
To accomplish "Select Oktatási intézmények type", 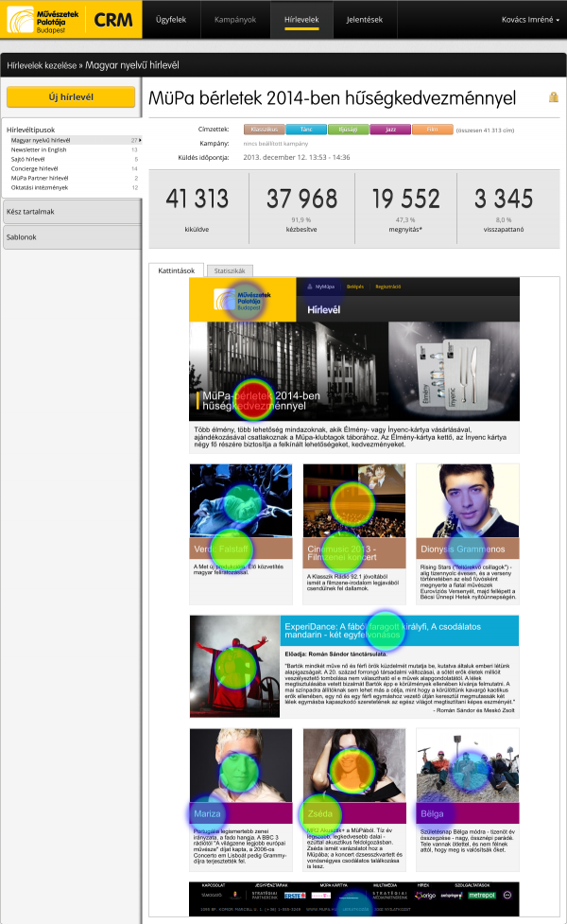I will pyautogui.click(x=40, y=187).
